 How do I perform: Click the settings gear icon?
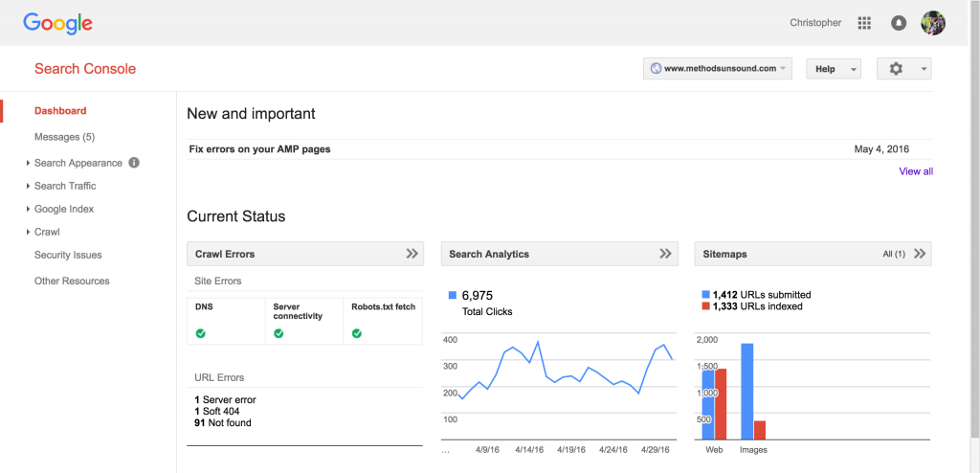pos(897,69)
